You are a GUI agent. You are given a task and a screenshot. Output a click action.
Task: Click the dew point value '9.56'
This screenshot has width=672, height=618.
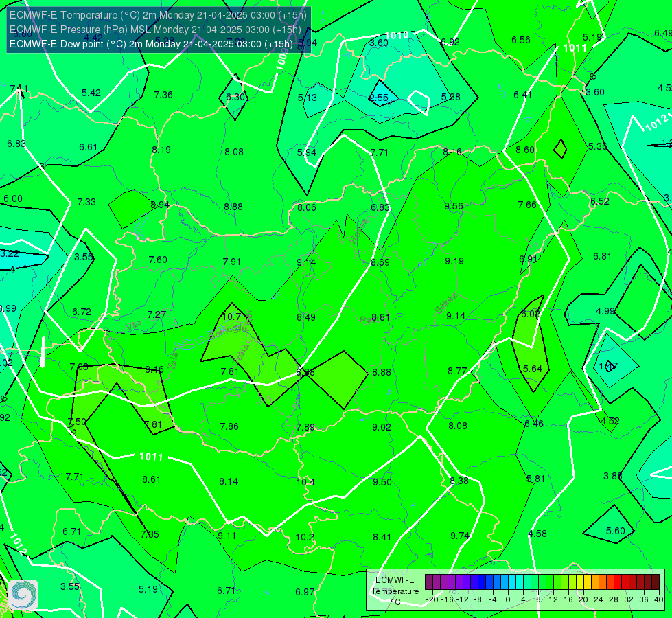point(454,206)
